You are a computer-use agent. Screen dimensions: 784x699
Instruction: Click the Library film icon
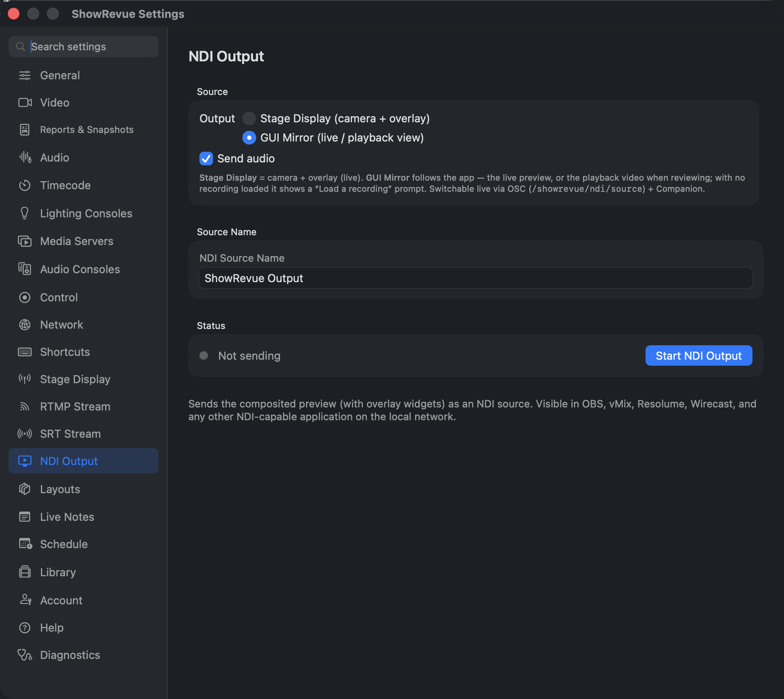pos(25,572)
